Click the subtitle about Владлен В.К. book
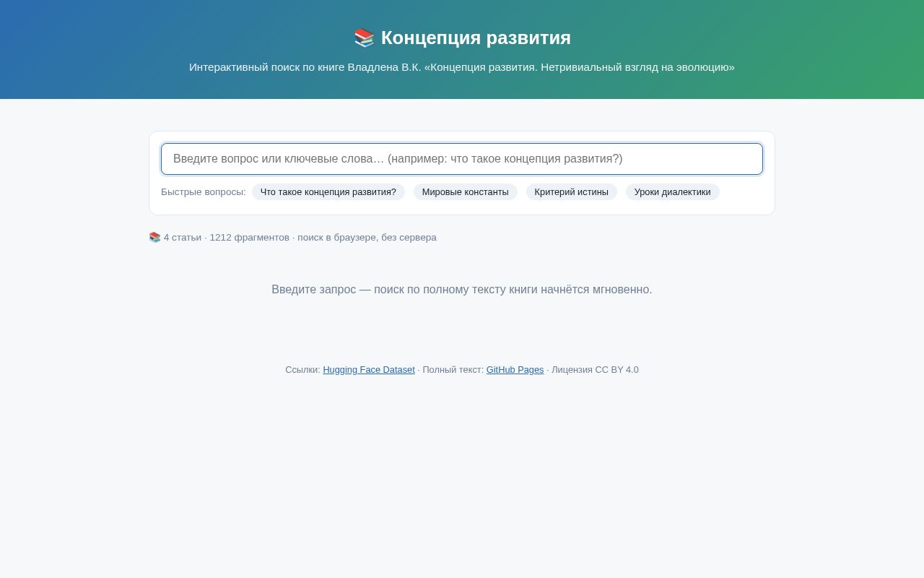This screenshot has height=578, width=924. pos(462,67)
